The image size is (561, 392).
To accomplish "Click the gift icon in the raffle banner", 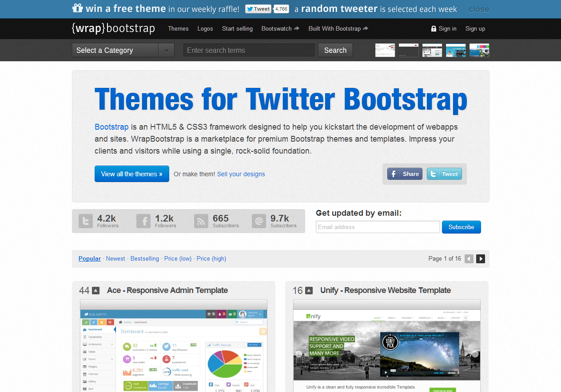I will [x=78, y=8].
